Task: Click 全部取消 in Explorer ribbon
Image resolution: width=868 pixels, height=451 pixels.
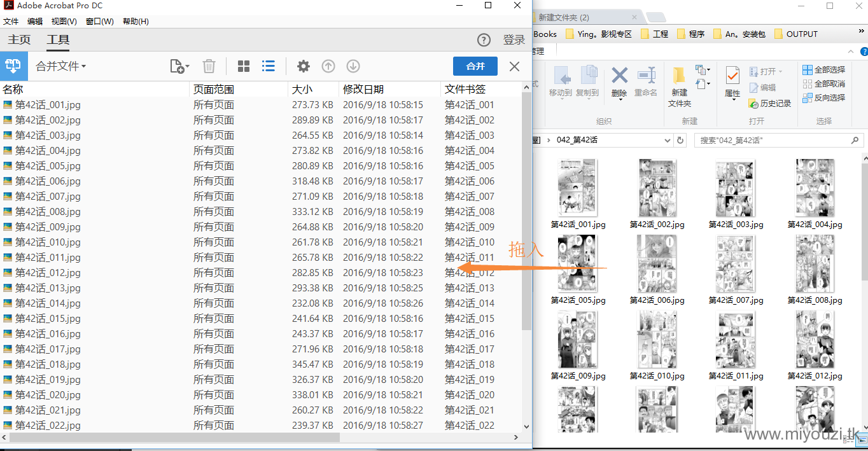Action: pos(824,83)
